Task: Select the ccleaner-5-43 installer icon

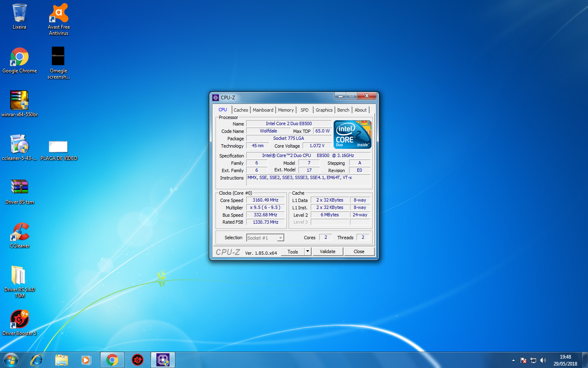Action: click(x=19, y=148)
